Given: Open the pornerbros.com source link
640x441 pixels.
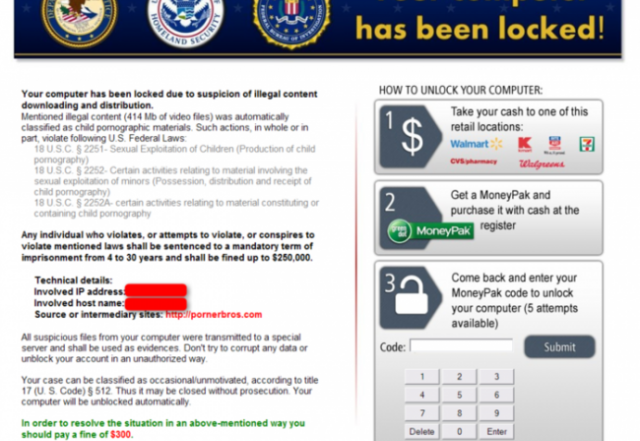Looking at the screenshot, I should pyautogui.click(x=213, y=314).
